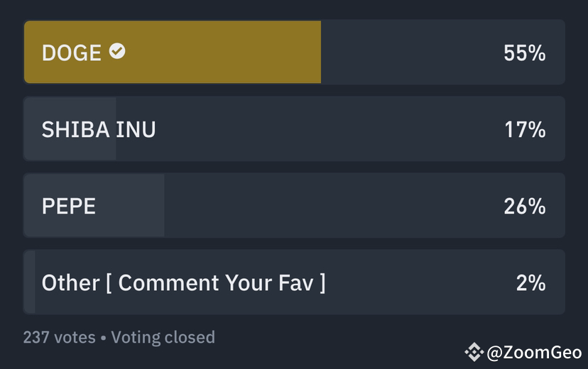Click the gray PEPE progress bar fill
The width and height of the screenshot is (588, 369).
click(x=94, y=205)
